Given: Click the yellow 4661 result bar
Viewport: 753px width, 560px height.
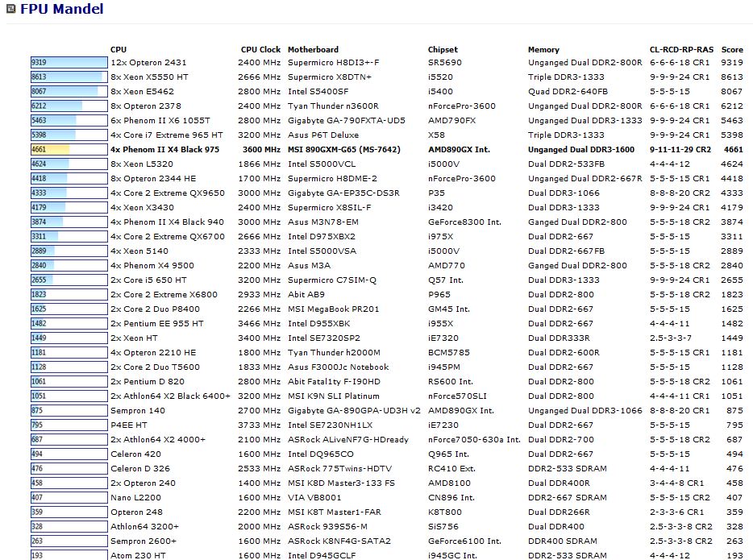Looking at the screenshot, I should [x=50, y=149].
